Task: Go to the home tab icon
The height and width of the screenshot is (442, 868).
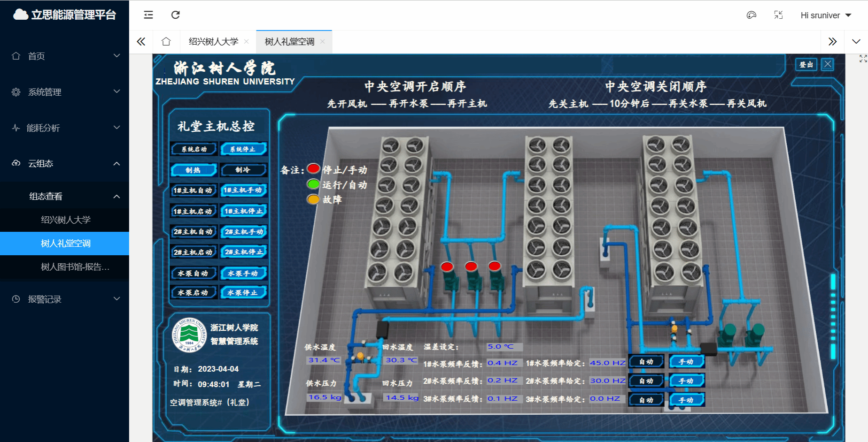Action: pyautogui.click(x=166, y=42)
